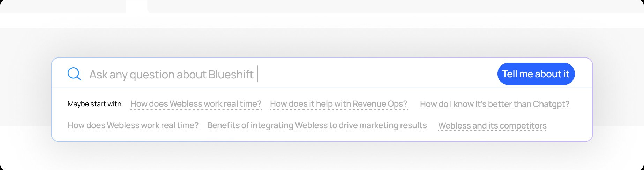This screenshot has height=170, width=644.
Task: Pick bottom-row 'How does Webless work real time?' suggestion
Action: 133,125
